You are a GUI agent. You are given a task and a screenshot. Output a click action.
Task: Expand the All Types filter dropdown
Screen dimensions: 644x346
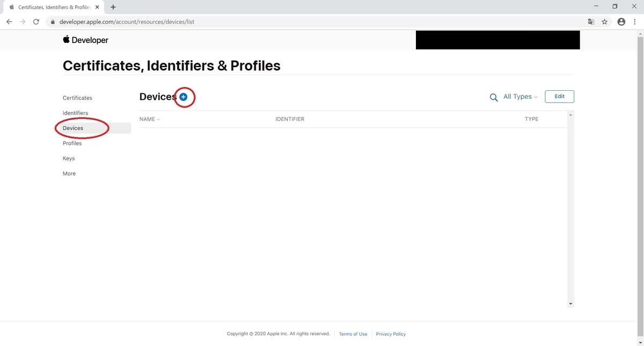point(520,97)
